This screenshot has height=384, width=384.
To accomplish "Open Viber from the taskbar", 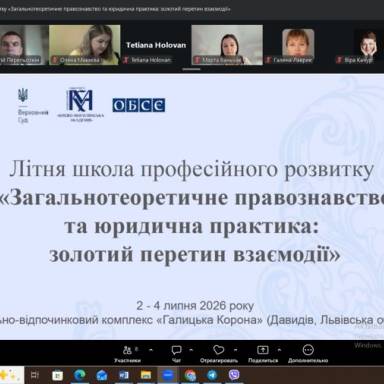I will click(234, 375).
